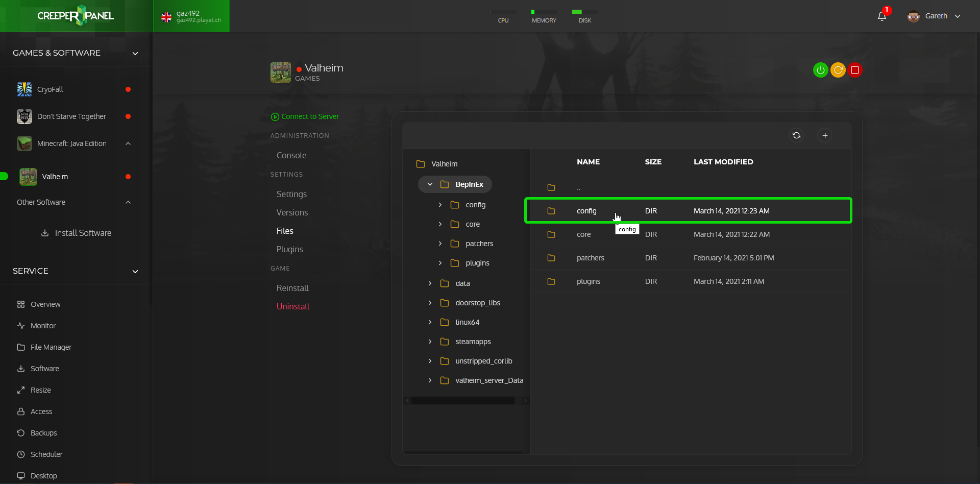The width and height of the screenshot is (980, 484).
Task: Open the Gareth account dropdown
Action: [958, 16]
